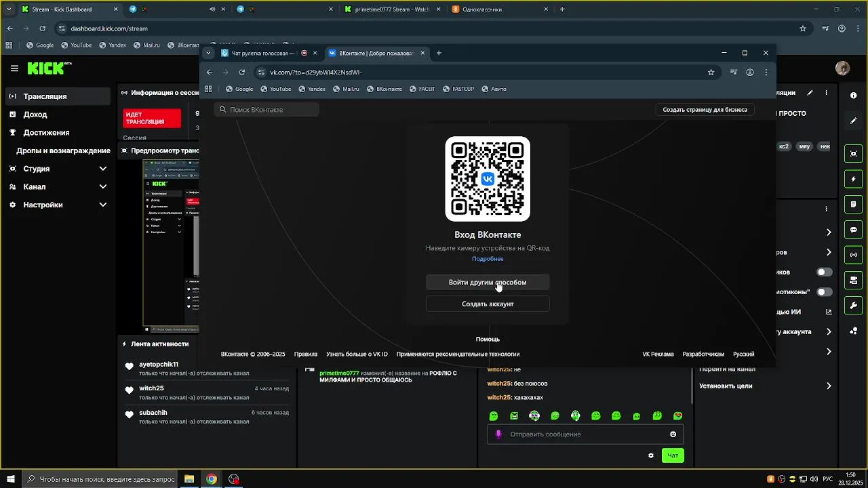This screenshot has width=868, height=488.
Task: Switch to the ВКонтакте tab in the front window
Action: coord(376,53)
